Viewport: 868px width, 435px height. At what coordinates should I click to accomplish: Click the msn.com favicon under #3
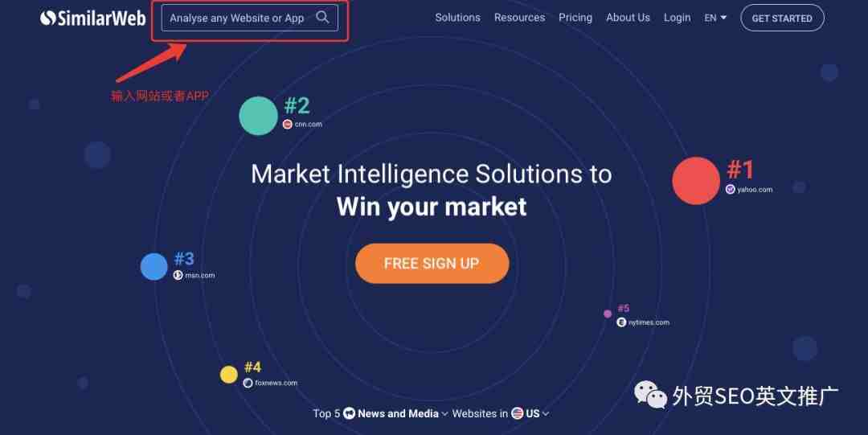(178, 275)
